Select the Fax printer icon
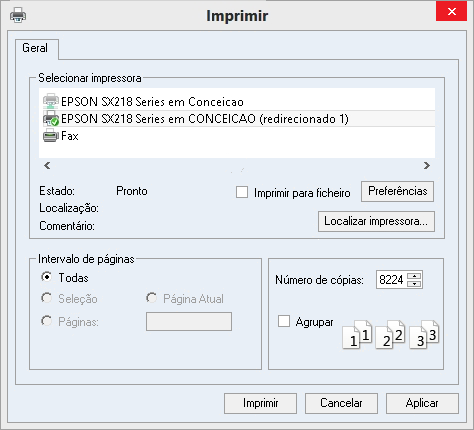This screenshot has width=474, height=430. (51, 136)
